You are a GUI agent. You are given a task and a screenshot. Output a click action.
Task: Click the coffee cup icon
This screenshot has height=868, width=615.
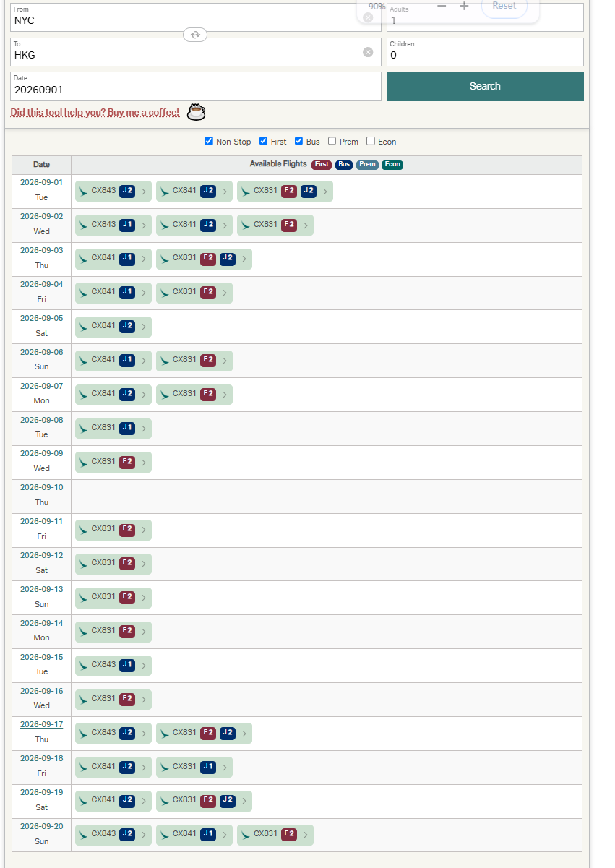(196, 112)
